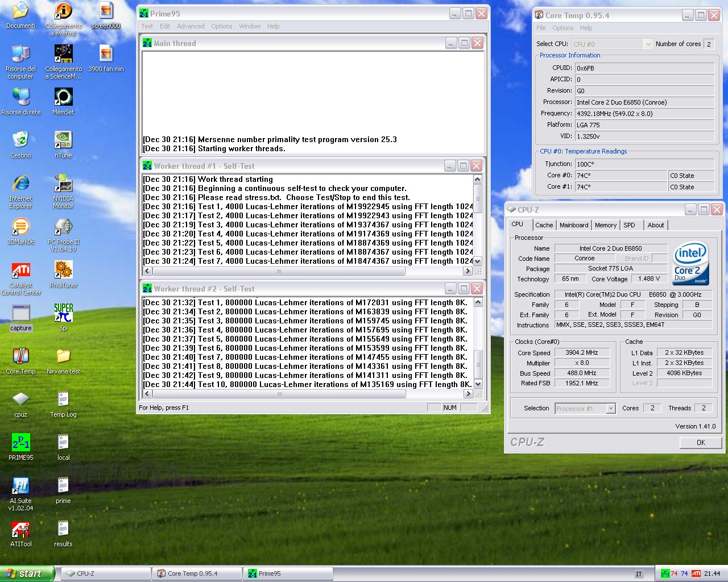Open Risorse del computer icon
The height and width of the screenshot is (582, 728).
coord(20,62)
